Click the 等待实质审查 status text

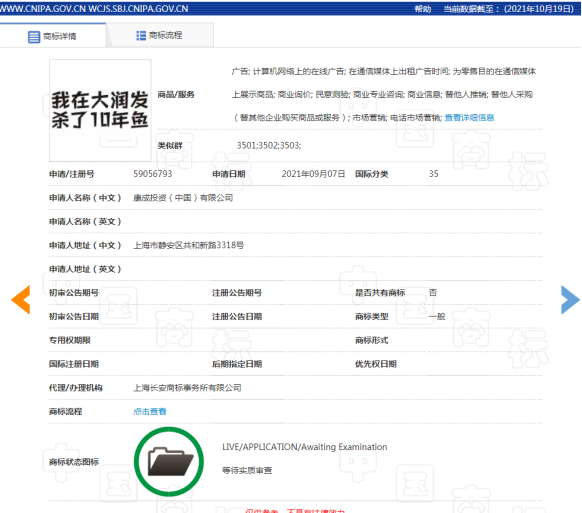247,470
